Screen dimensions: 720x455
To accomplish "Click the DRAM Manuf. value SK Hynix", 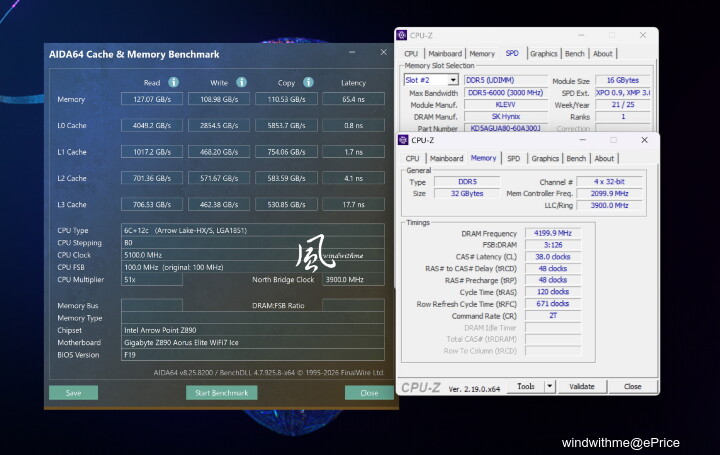I will (x=506, y=117).
